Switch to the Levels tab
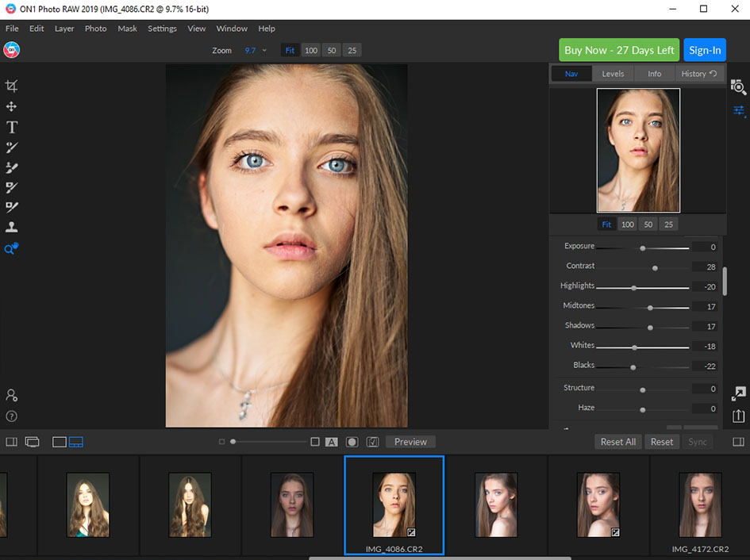This screenshot has height=560, width=750. (613, 73)
